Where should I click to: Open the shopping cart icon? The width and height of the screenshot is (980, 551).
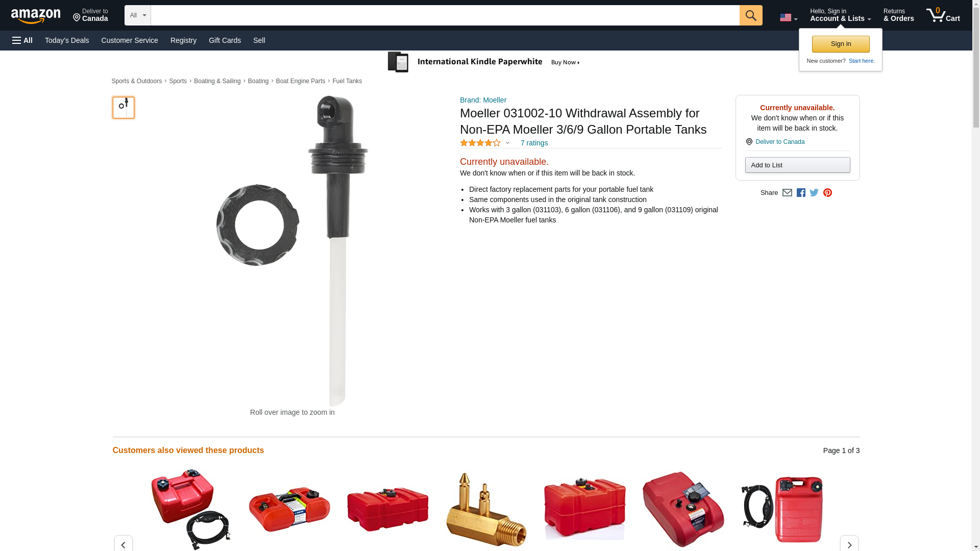[943, 15]
